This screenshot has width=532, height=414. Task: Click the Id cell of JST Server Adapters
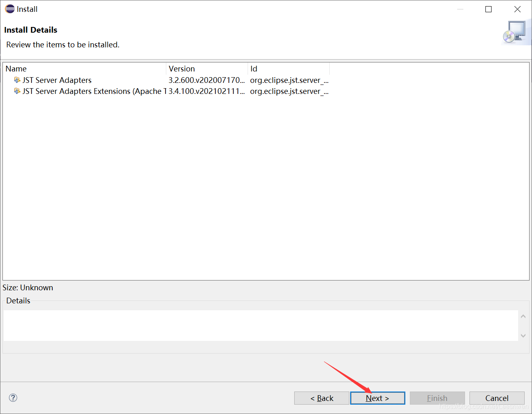(x=289, y=80)
